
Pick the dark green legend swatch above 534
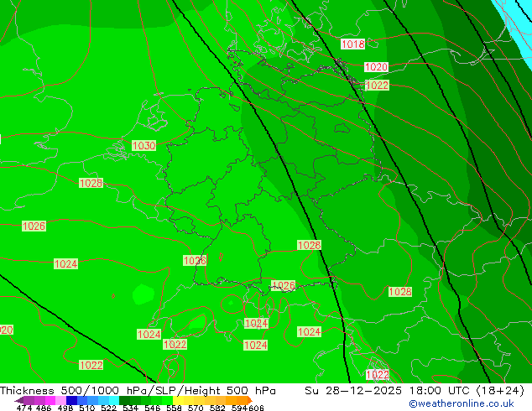[124, 400]
